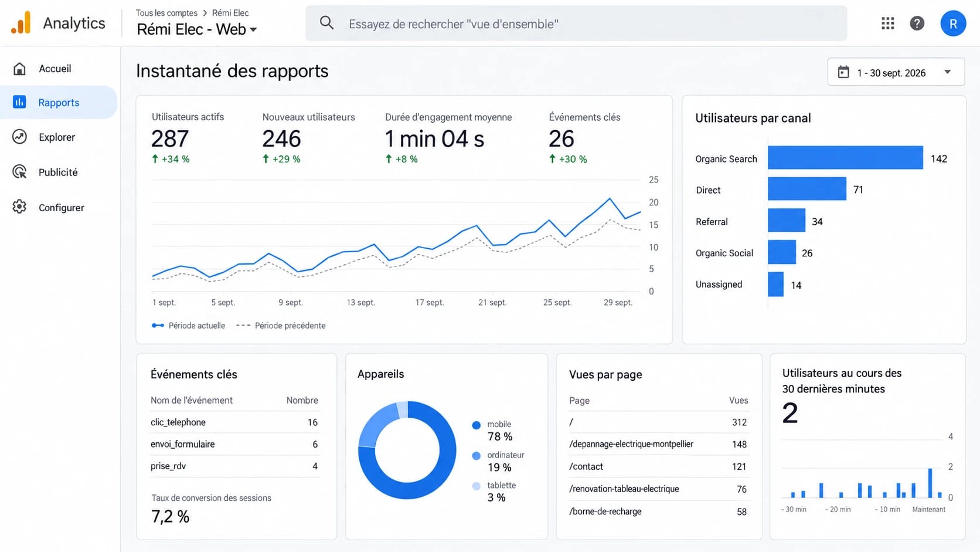This screenshot has width=980, height=552.
Task: Click the Nom de l'événement column header
Action: pos(191,400)
